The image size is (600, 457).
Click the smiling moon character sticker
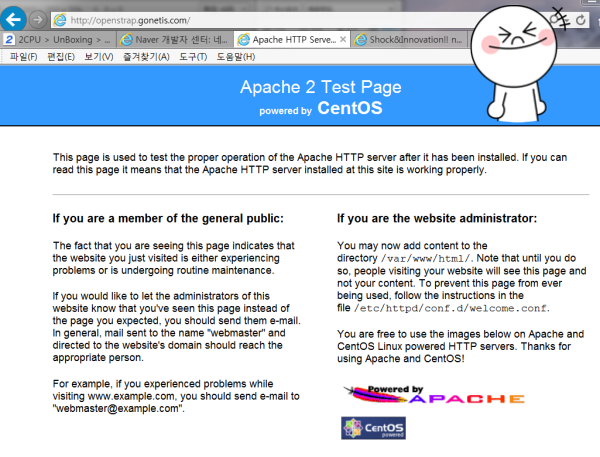point(515,63)
